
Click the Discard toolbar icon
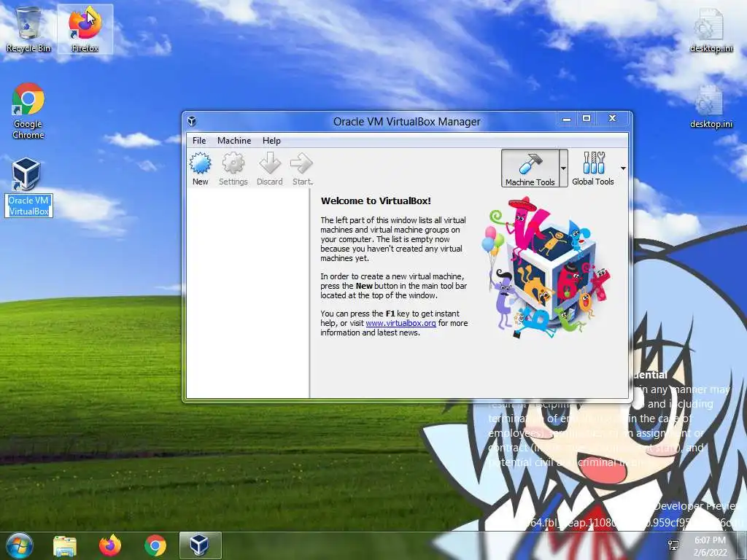tap(270, 169)
